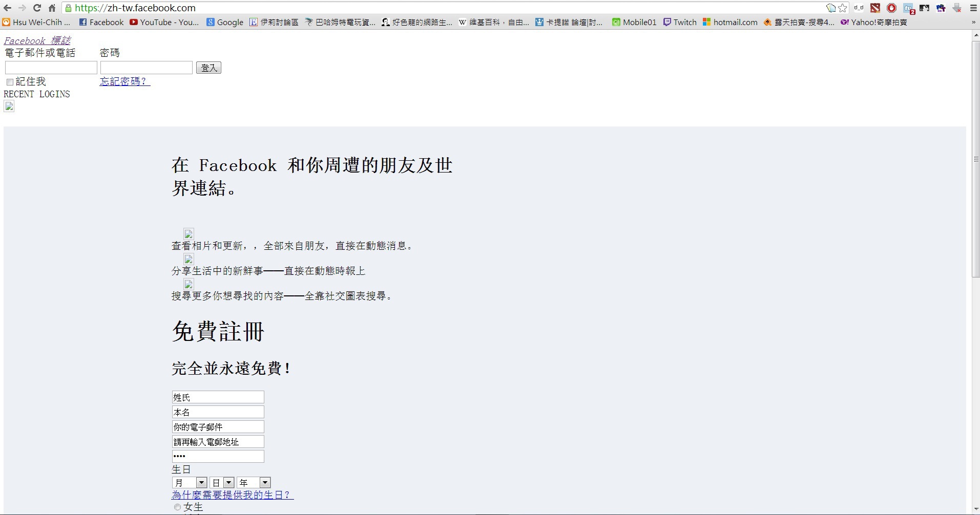Click the scrollbar up arrow

tap(975, 35)
